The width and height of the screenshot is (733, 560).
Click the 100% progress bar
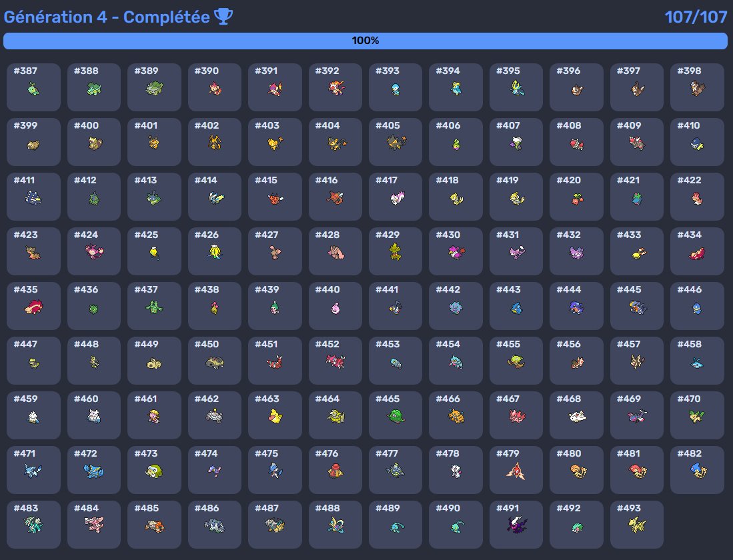(366, 40)
